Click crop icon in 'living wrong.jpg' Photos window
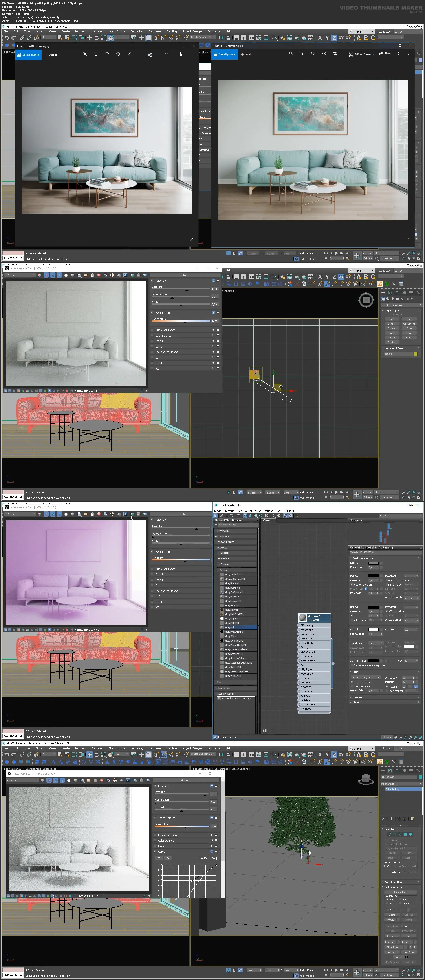Viewport: 425px width, 980px height. [335, 54]
